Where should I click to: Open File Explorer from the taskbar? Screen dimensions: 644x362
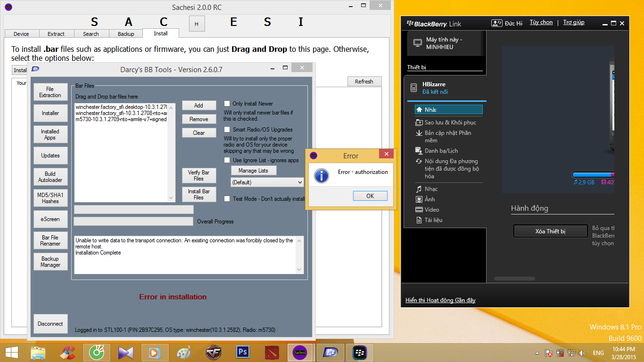[x=38, y=352]
